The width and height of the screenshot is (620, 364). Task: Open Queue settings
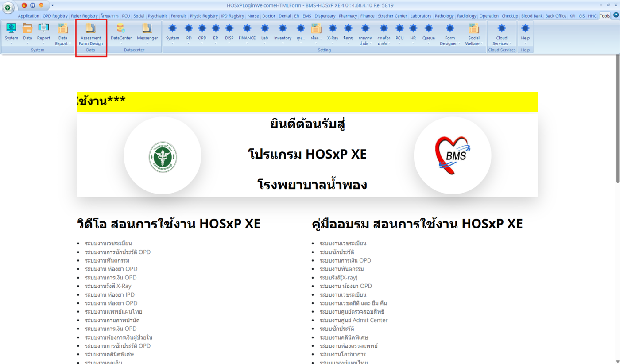coord(429,35)
